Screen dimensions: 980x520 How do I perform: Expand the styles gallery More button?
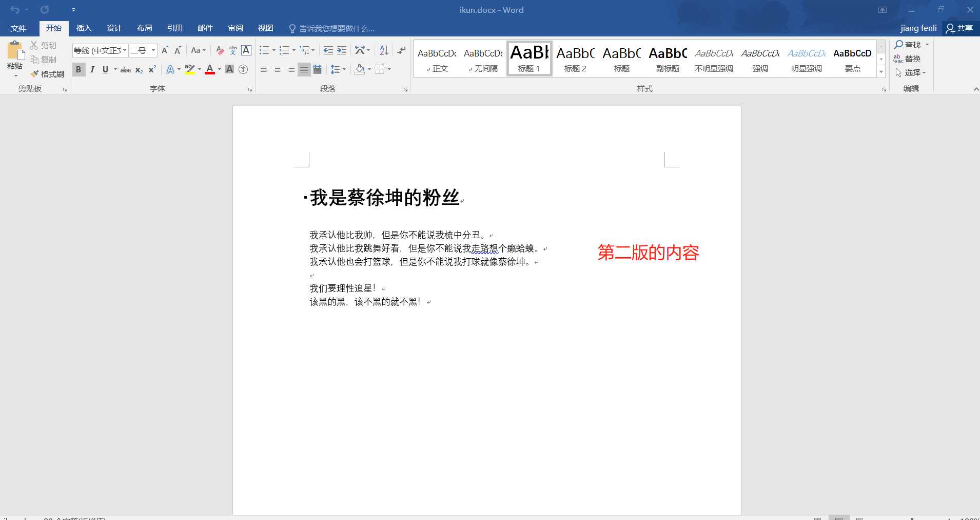pos(881,72)
